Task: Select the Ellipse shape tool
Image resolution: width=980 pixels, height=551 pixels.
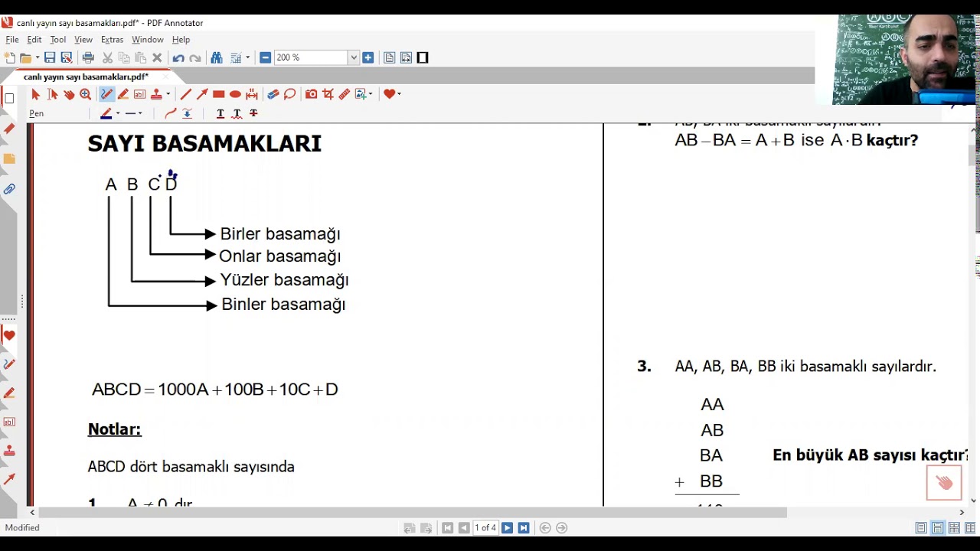Action: tap(235, 94)
